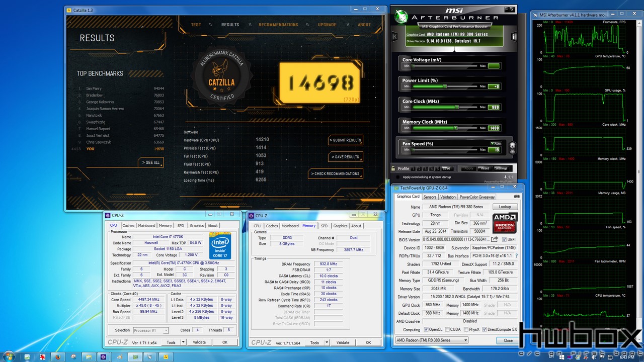Click the Core Clock slider handle
This screenshot has width=644, height=362.
coord(457,107)
